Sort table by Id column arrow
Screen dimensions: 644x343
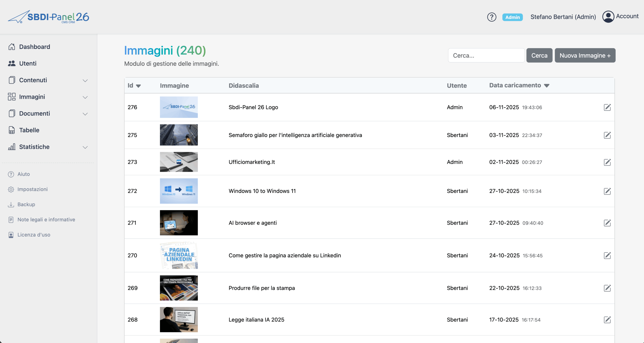click(138, 86)
